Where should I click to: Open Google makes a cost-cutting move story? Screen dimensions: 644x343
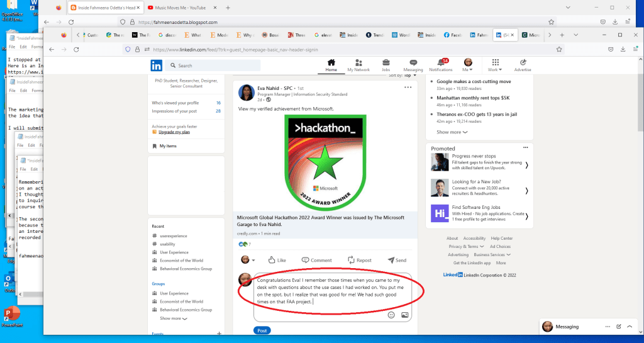tap(474, 81)
